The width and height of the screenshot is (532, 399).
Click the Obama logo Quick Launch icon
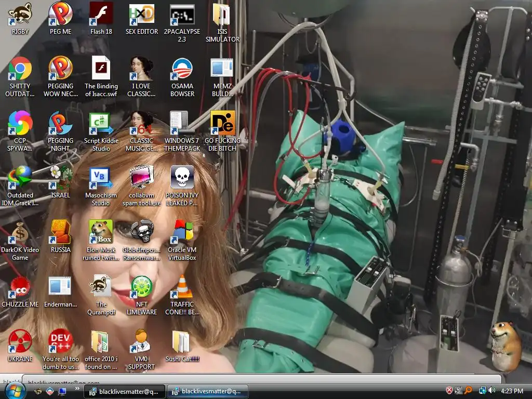click(50, 392)
